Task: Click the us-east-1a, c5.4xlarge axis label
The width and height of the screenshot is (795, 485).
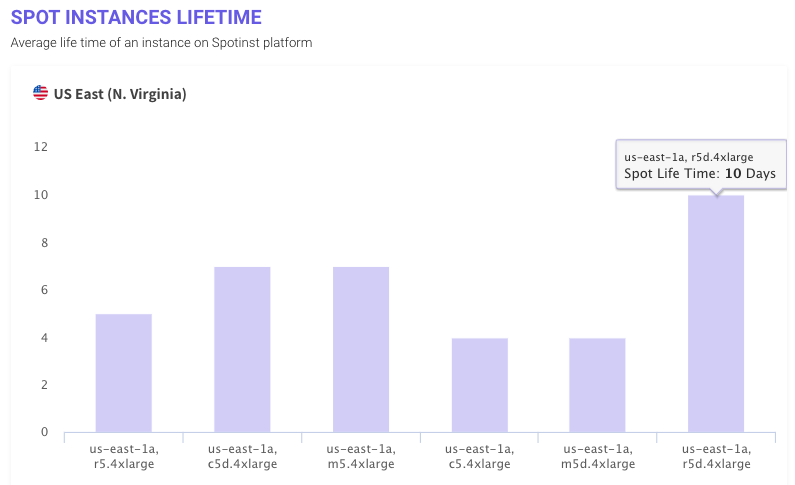Action: tap(479, 456)
